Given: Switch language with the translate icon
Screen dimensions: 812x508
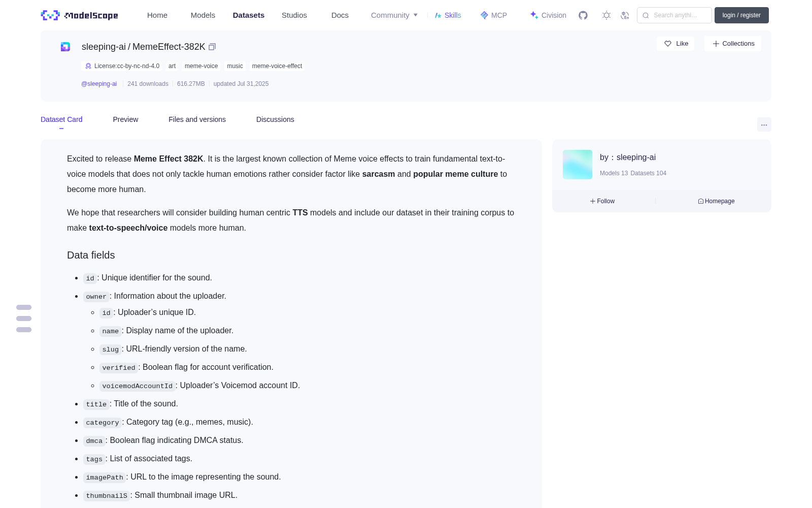Looking at the screenshot, I should 625,15.
